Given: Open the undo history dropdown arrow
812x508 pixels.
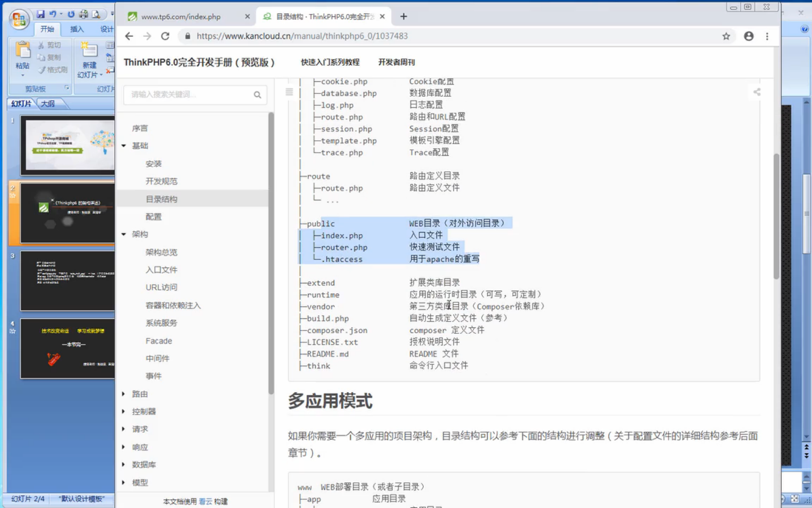Looking at the screenshot, I should (61, 14).
